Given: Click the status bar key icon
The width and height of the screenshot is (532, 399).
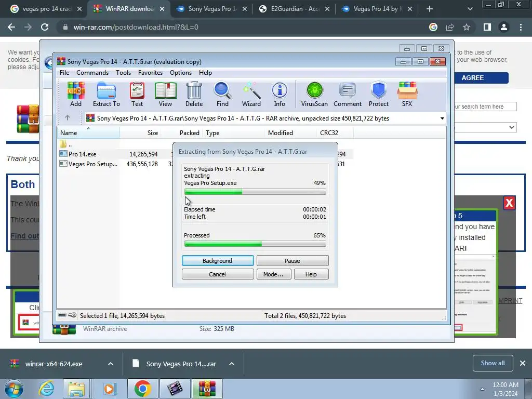Looking at the screenshot, I should pos(72,315).
